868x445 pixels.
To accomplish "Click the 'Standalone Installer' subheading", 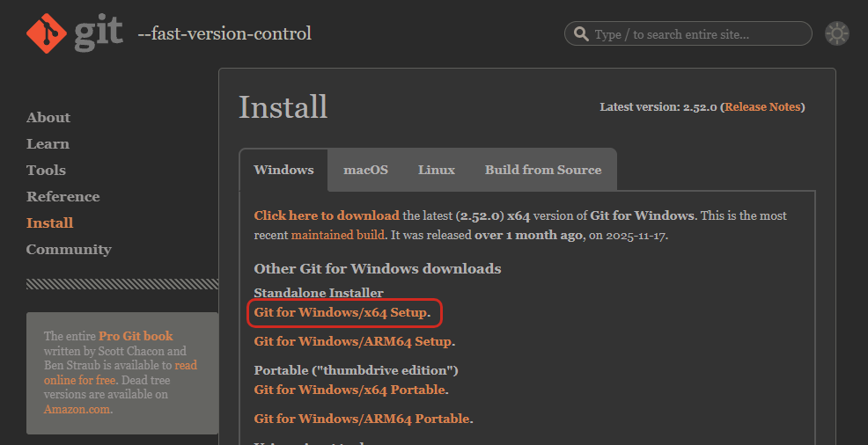I will pos(319,293).
